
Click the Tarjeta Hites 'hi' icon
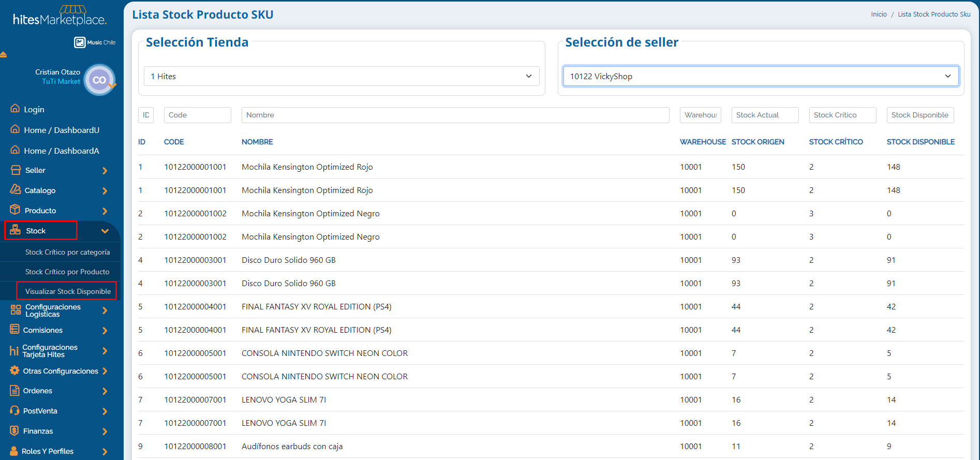click(x=14, y=351)
